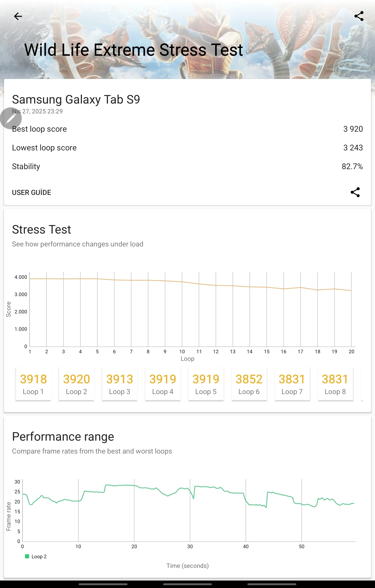Click Samsung Galaxy Tab S9 device title
375x588 pixels.
pyautogui.click(x=76, y=99)
